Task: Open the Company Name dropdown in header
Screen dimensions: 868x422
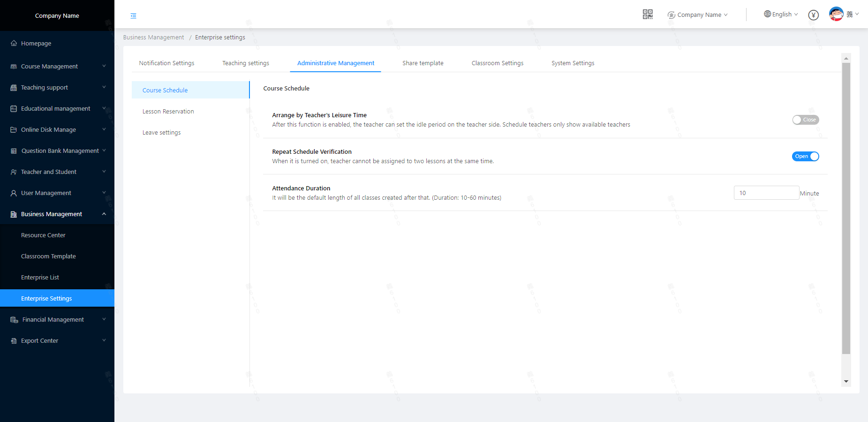Action: [x=698, y=15]
